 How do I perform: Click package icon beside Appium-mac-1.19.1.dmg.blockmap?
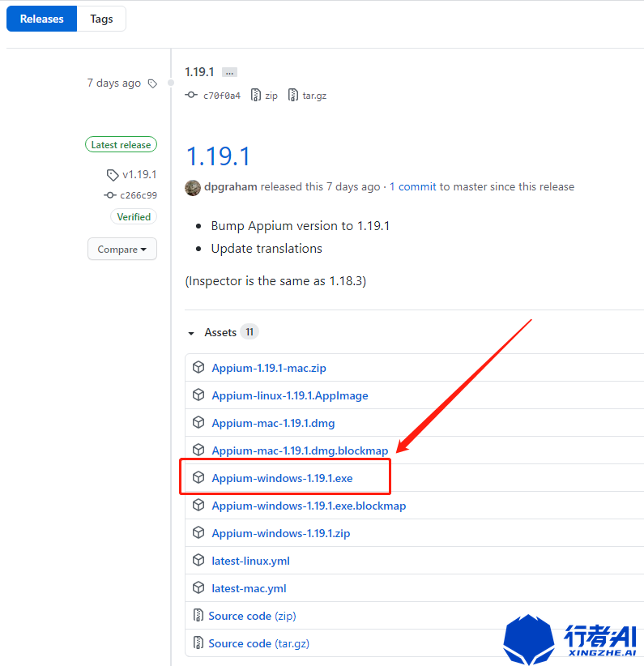(198, 450)
